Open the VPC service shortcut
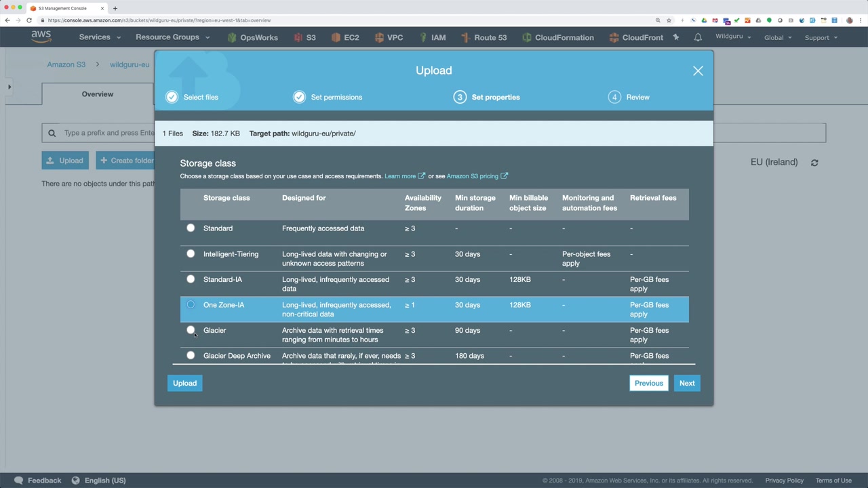The height and width of the screenshot is (488, 868). pos(389,37)
